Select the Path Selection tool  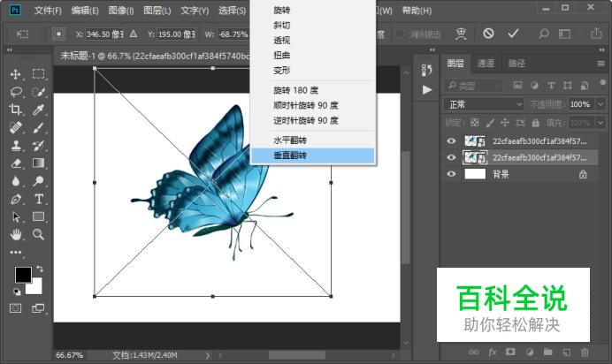(x=16, y=216)
